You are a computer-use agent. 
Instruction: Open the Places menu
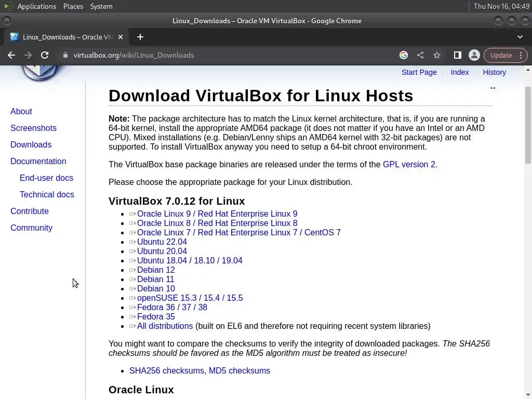click(x=73, y=6)
